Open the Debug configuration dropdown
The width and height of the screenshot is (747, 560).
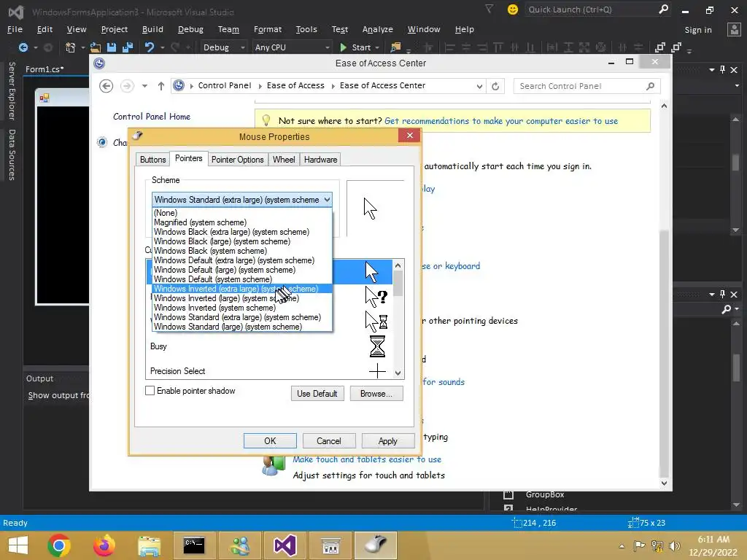click(x=224, y=47)
